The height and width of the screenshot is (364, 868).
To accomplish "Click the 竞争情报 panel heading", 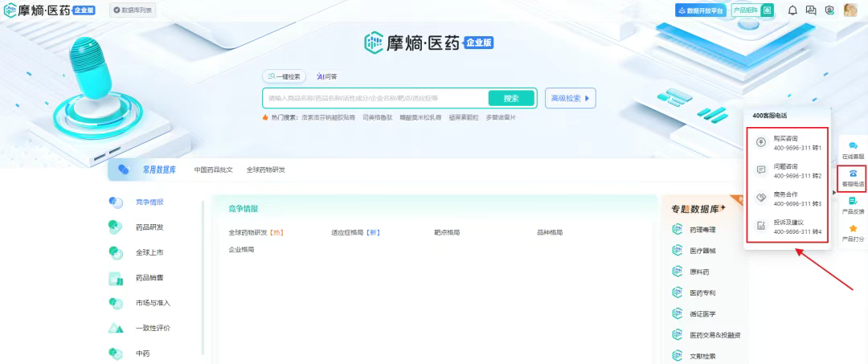I will [244, 209].
